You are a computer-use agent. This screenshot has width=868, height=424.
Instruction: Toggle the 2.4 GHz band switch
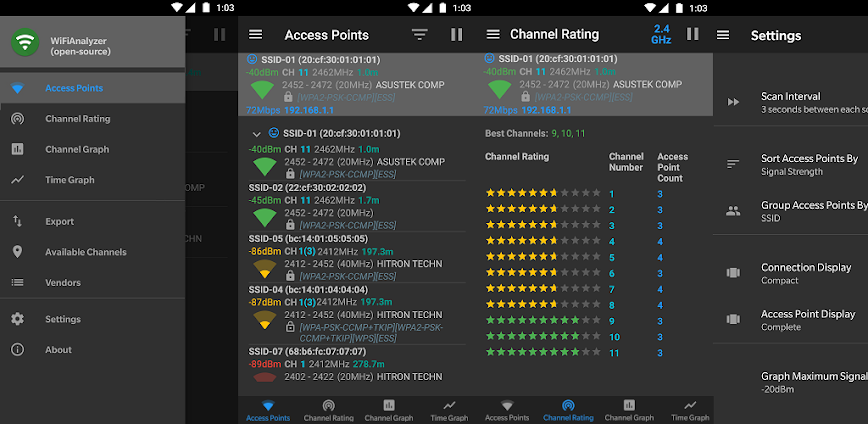click(661, 35)
